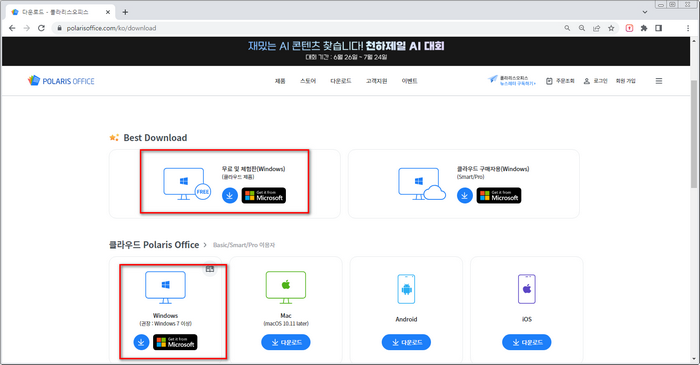Toggle the browser side panel icon
The height and width of the screenshot is (365, 700).
click(x=658, y=28)
